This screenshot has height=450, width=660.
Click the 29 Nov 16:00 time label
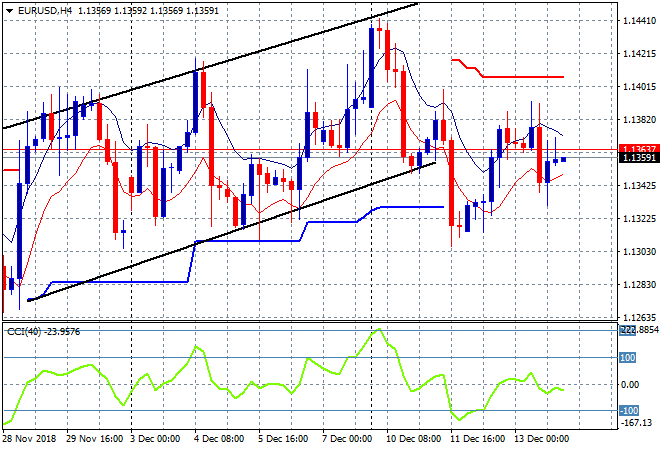[x=94, y=439]
